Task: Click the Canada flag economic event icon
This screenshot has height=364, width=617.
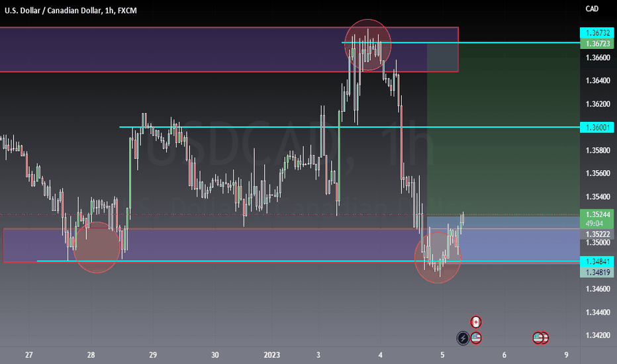Action: pos(476,322)
